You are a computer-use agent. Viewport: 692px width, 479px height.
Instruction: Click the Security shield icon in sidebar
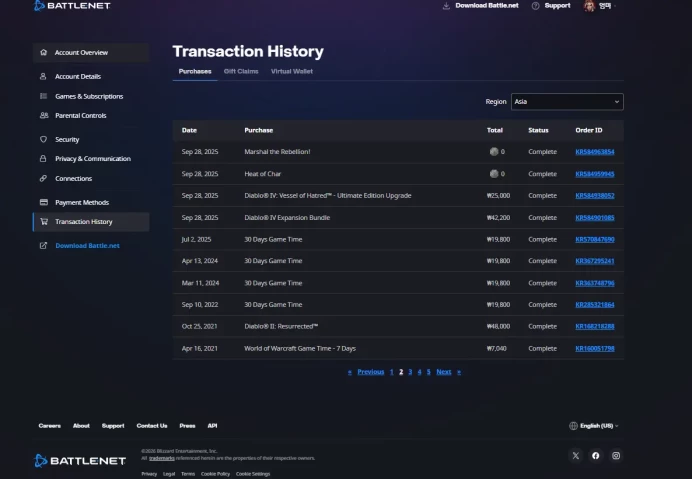[x=43, y=139]
